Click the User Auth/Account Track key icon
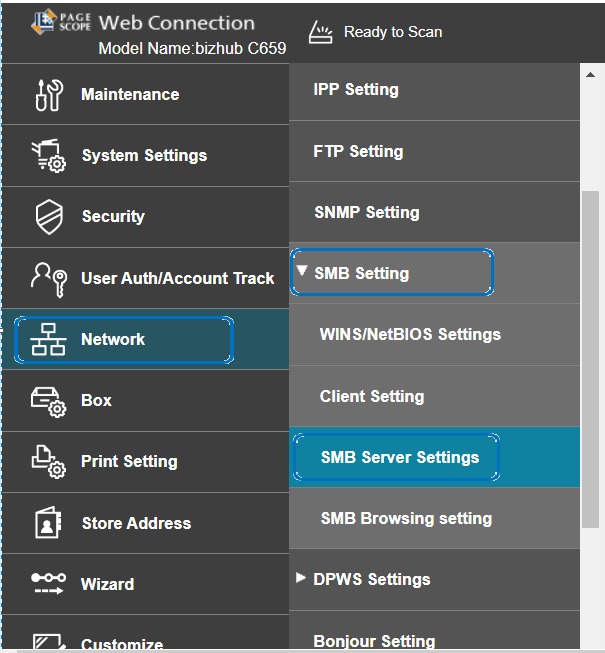 coord(49,279)
